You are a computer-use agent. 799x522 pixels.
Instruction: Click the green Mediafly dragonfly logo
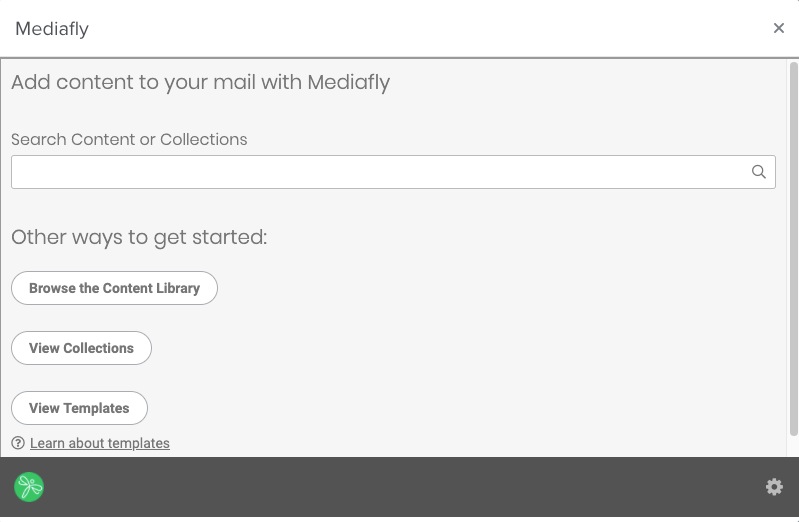coord(29,487)
